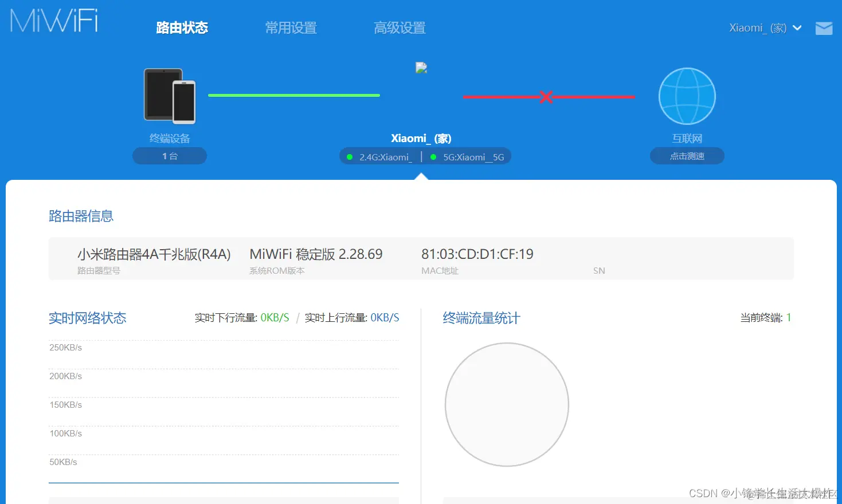Viewport: 842px width, 504px height.
Task: Click the red X disconnected indicator
Action: click(x=546, y=97)
